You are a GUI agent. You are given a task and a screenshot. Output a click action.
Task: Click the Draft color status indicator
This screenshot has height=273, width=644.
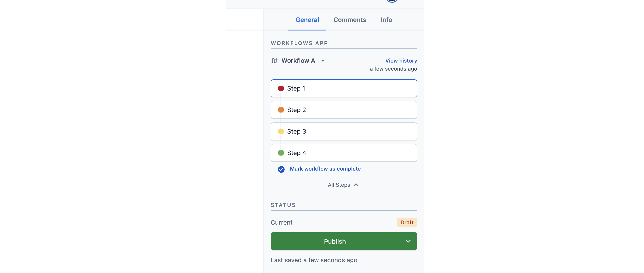[x=407, y=222]
